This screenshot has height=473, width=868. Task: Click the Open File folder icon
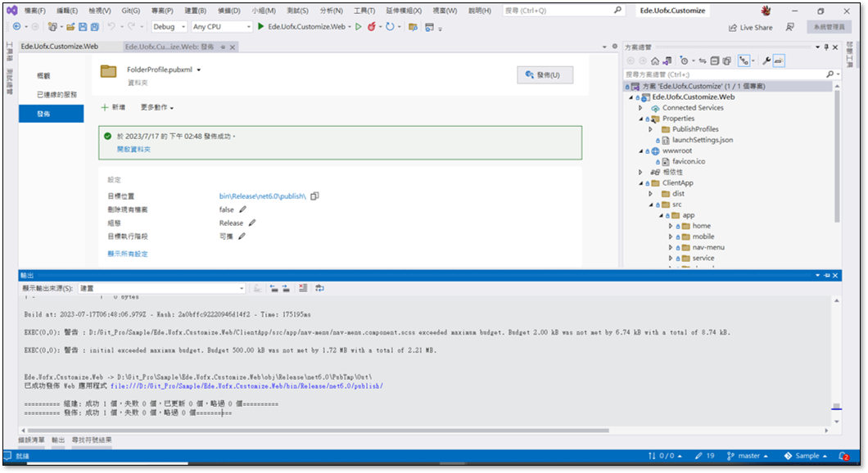pyautogui.click(x=70, y=26)
